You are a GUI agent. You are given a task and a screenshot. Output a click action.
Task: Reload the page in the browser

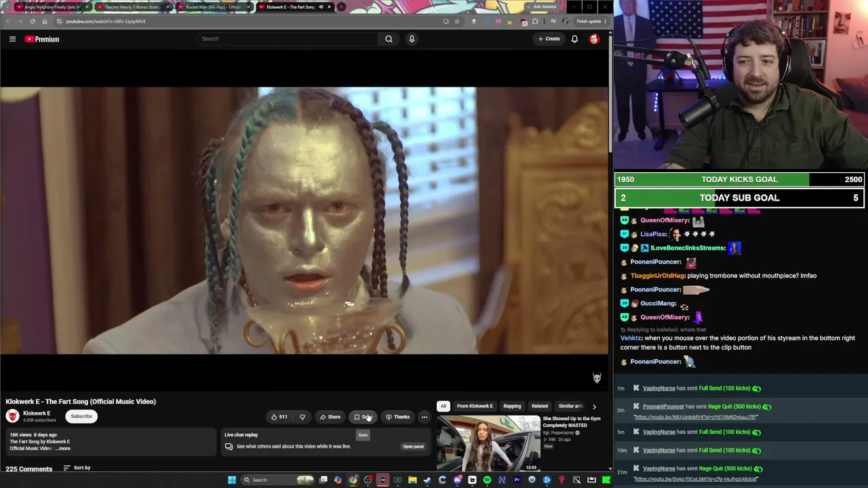click(32, 21)
